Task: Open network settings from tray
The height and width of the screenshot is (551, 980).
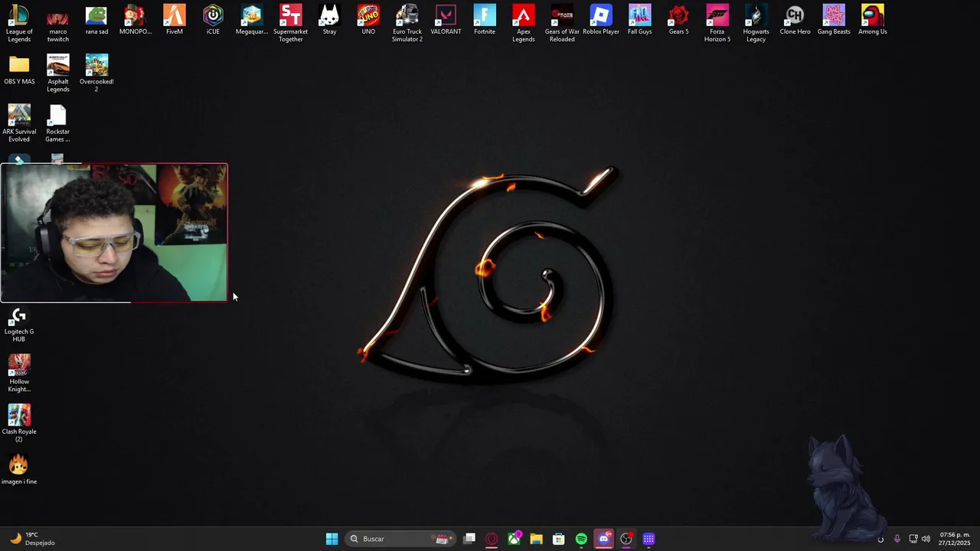Action: pos(913,539)
